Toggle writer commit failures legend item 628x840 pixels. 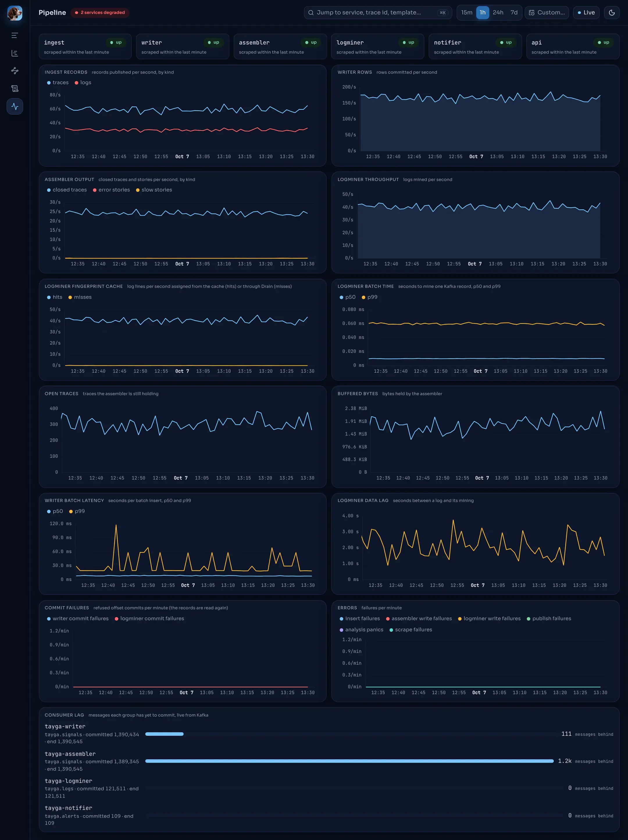[78, 619]
